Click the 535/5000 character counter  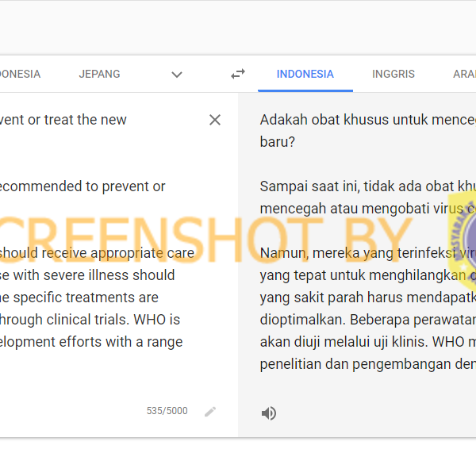tap(167, 411)
